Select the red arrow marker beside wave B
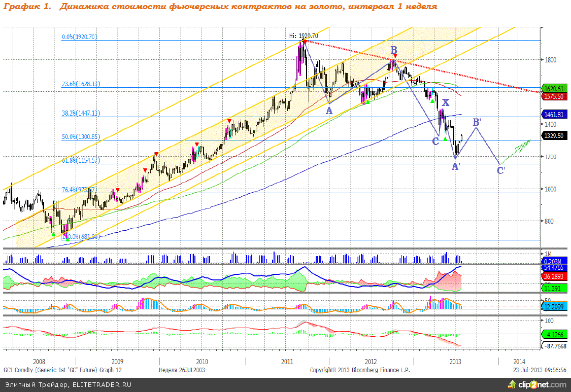Screen dimensions: 571x392 coord(395,56)
